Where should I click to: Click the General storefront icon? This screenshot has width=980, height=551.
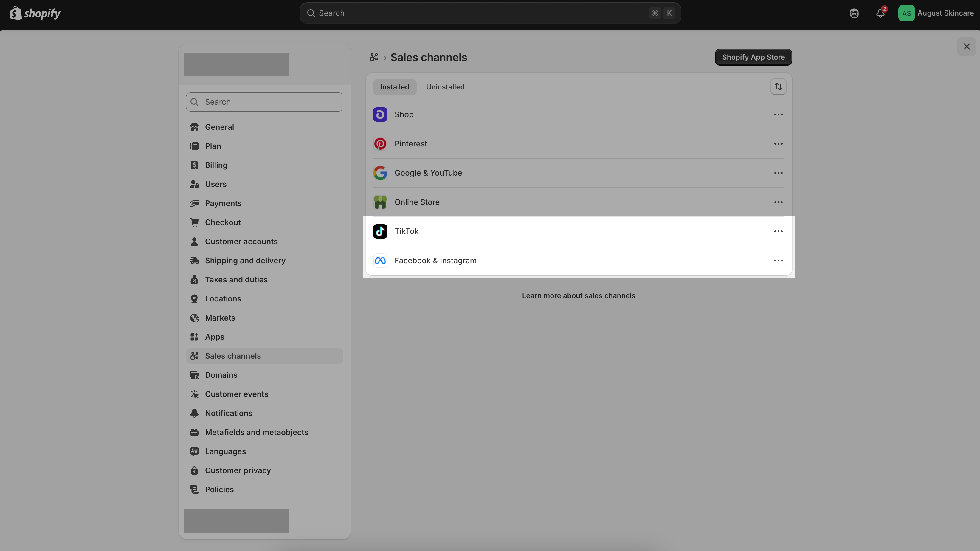click(x=194, y=127)
